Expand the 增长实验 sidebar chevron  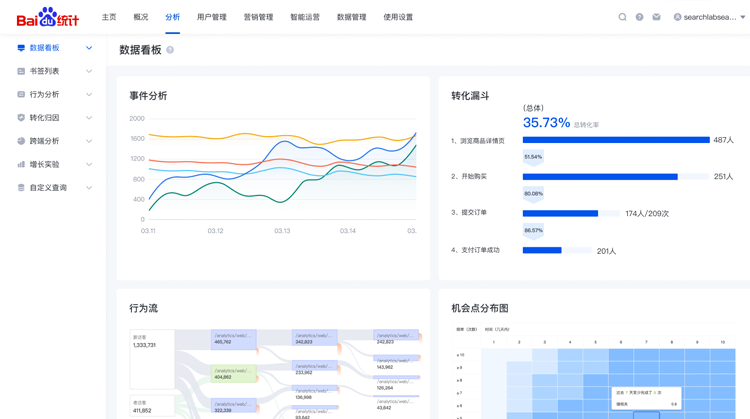89,164
